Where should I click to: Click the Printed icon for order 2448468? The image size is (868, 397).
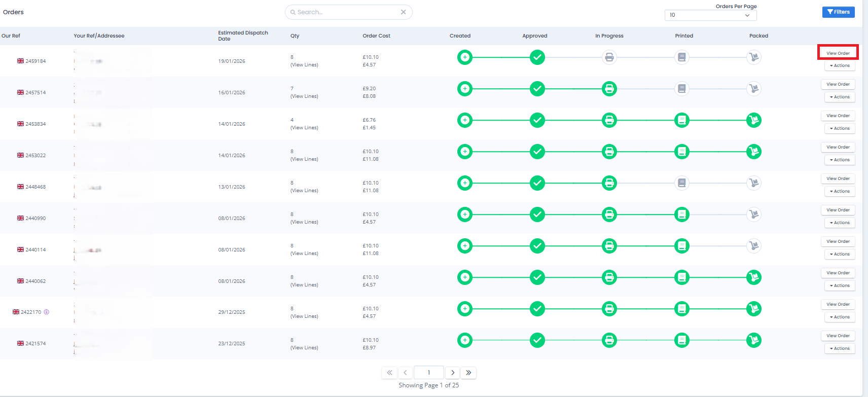click(681, 183)
